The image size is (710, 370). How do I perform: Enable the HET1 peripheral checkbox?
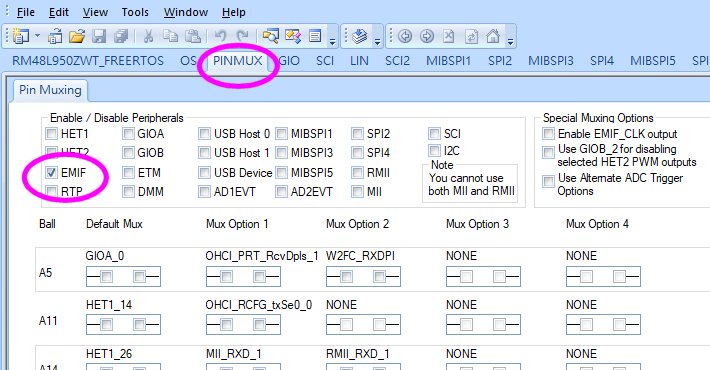[x=52, y=134]
